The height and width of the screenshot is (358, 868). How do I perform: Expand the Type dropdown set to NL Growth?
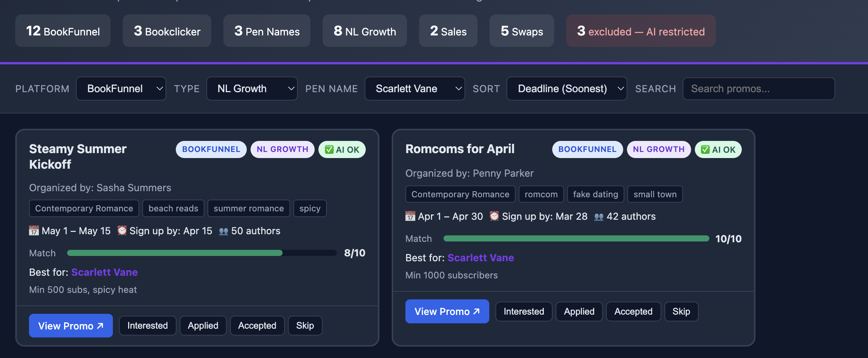(x=252, y=89)
